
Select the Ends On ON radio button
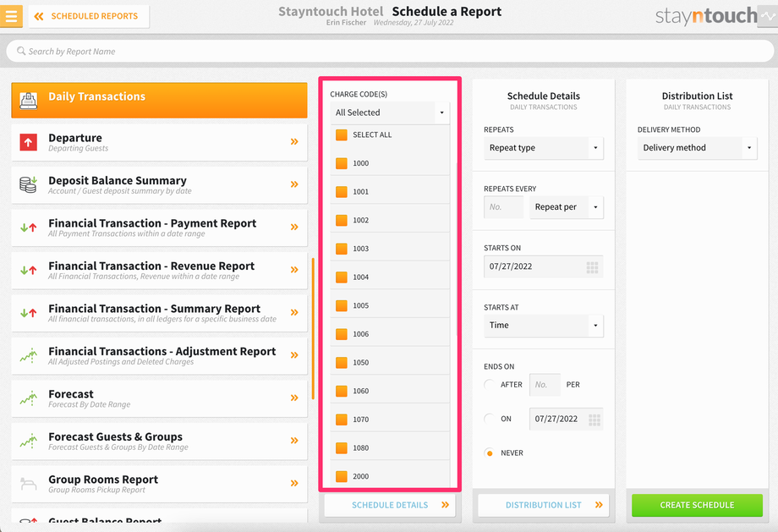490,419
